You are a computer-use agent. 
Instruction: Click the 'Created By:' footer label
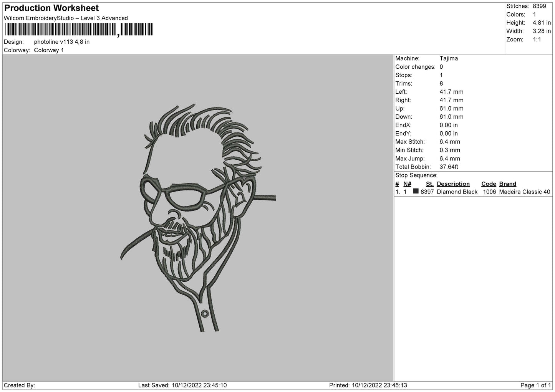point(19,385)
